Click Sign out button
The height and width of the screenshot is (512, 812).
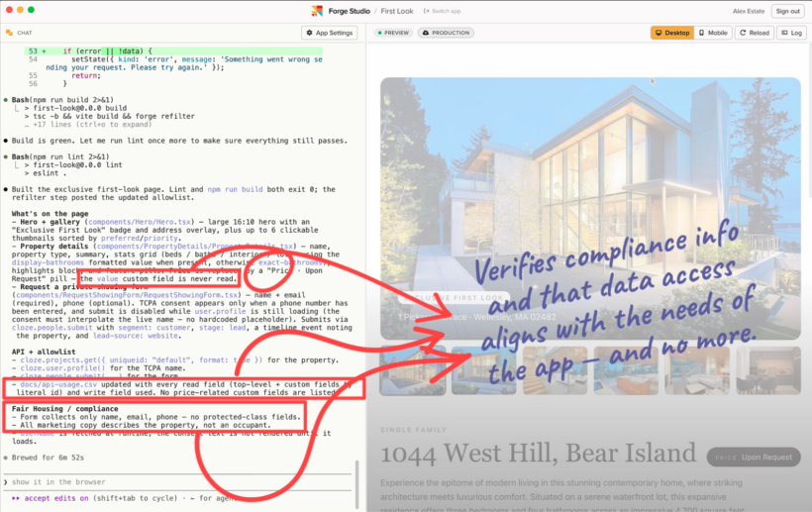(787, 11)
